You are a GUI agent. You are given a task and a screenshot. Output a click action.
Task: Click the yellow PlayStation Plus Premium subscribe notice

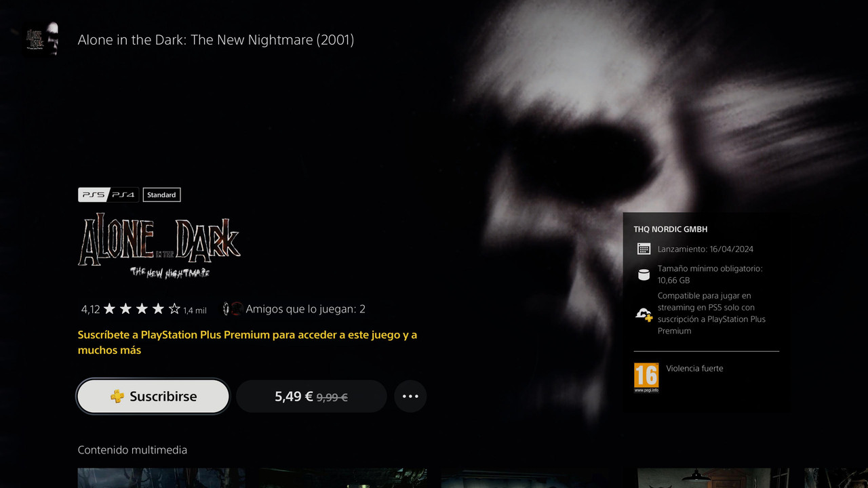[248, 342]
